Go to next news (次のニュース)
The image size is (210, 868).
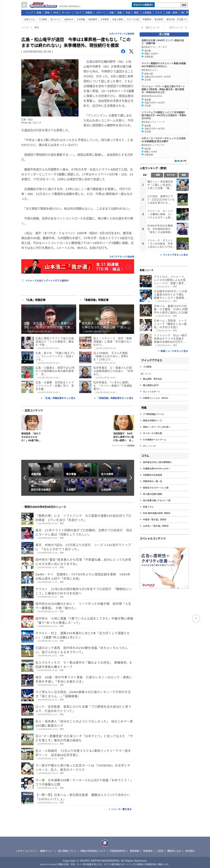click(x=178, y=27)
